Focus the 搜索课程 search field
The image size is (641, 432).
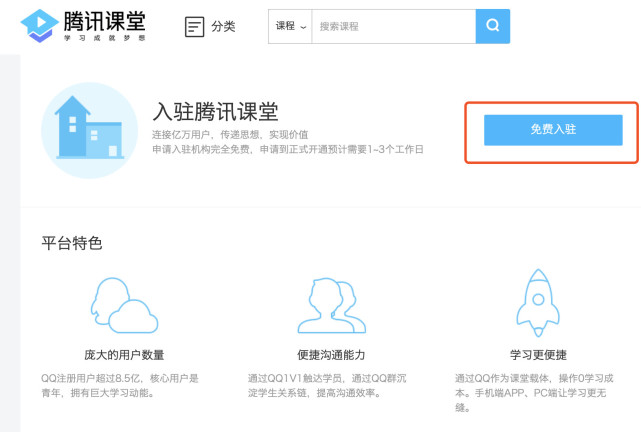[394, 26]
